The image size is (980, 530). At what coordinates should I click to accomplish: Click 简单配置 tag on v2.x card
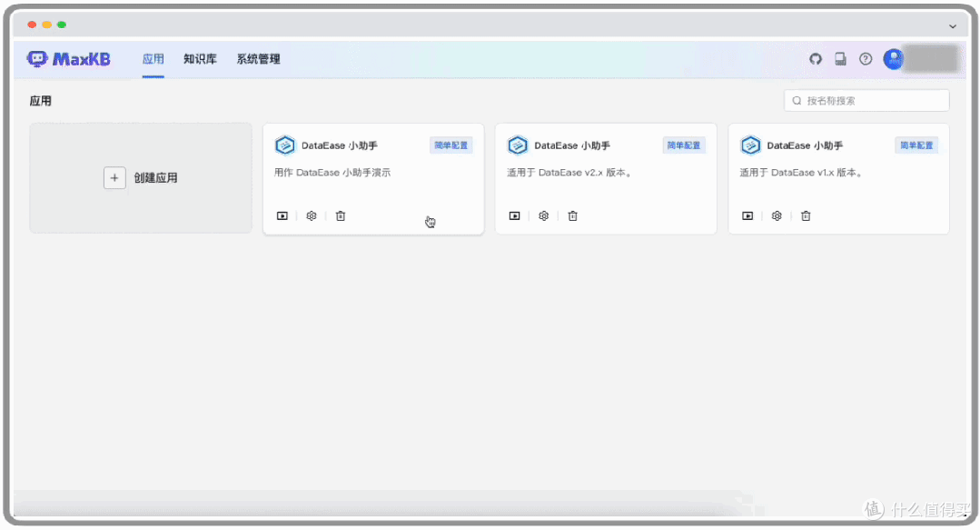tap(684, 145)
